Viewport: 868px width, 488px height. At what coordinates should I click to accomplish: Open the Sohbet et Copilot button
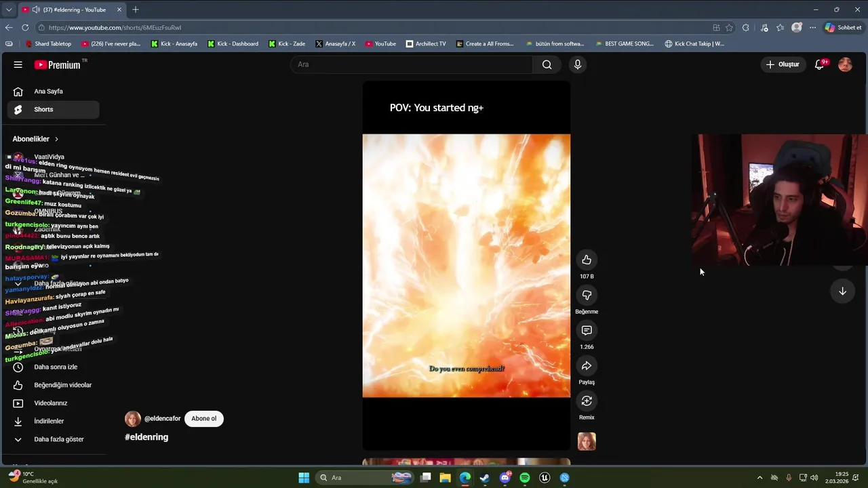click(x=844, y=28)
